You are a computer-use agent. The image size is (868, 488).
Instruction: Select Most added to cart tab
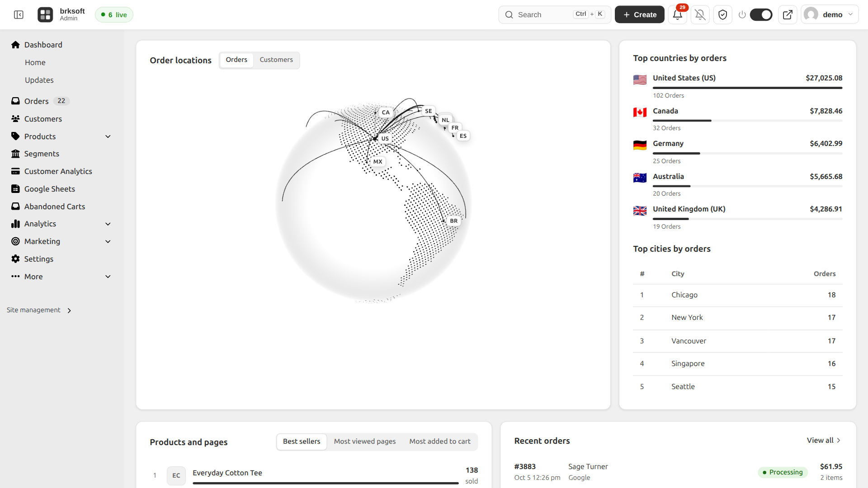[x=440, y=441]
